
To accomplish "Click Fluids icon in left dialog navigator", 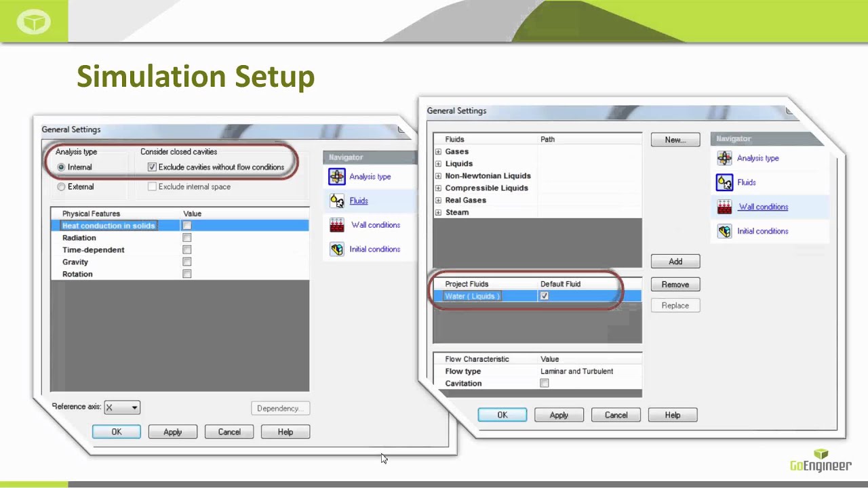I will pyautogui.click(x=337, y=201).
